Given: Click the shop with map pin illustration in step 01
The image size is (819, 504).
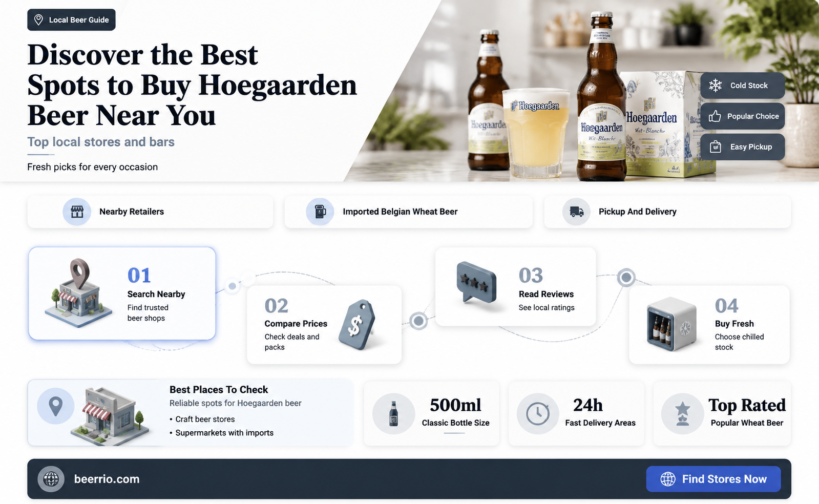Looking at the screenshot, I should [78, 293].
